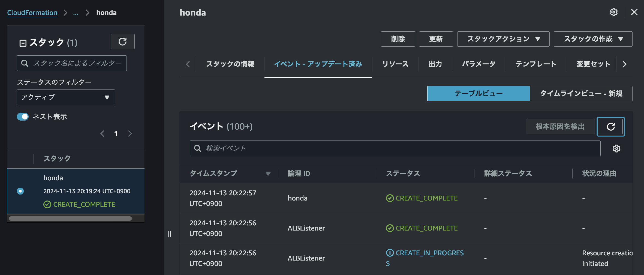Change sort order of タイムスタンプ column
Image resolution: width=644 pixels, height=275 pixels.
268,174
